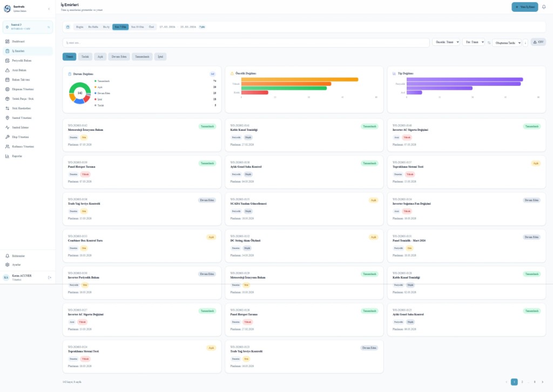Go to page 8 in the pagination
This screenshot has height=392, width=553.
coord(535,382)
